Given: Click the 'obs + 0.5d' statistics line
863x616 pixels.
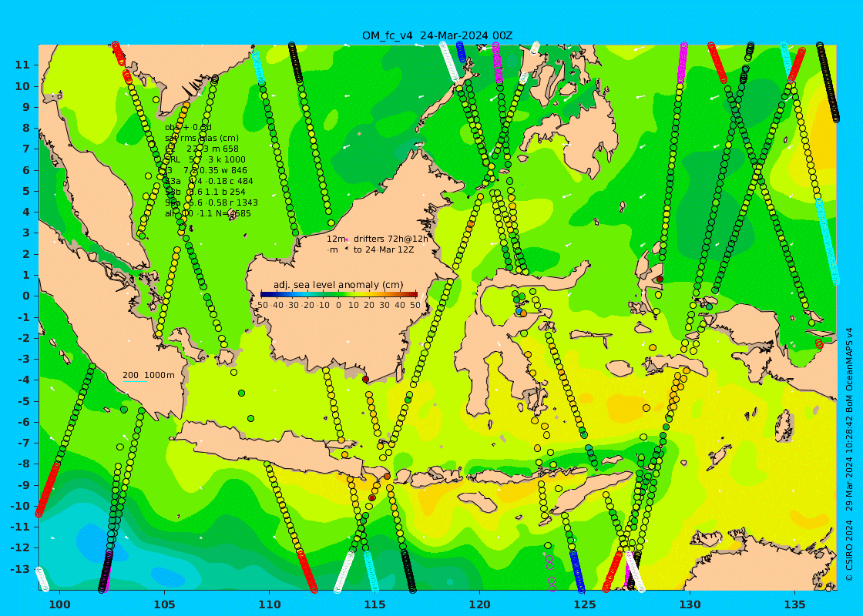Looking at the screenshot, I should click(188, 128).
